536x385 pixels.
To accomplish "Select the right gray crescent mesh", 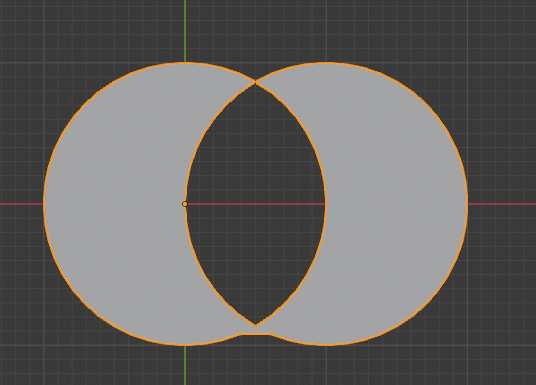I will [397, 204].
